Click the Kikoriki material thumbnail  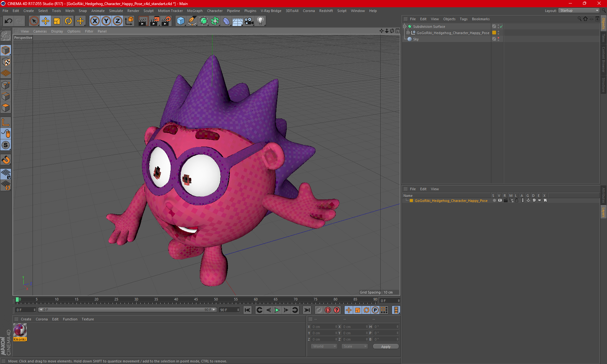click(x=20, y=331)
